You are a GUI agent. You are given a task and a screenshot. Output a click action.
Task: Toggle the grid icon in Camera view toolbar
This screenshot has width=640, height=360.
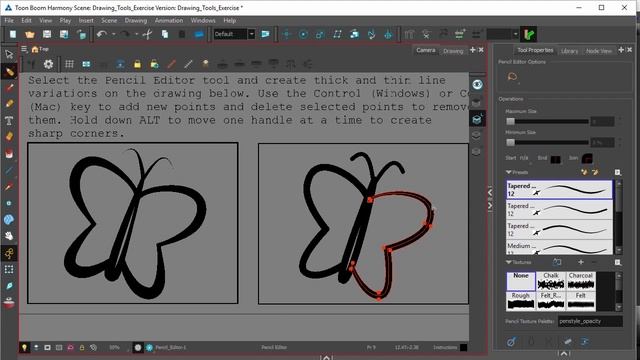click(x=69, y=64)
